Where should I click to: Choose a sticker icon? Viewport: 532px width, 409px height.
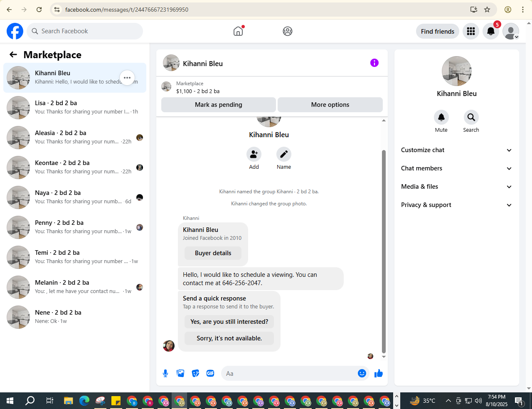(195, 373)
